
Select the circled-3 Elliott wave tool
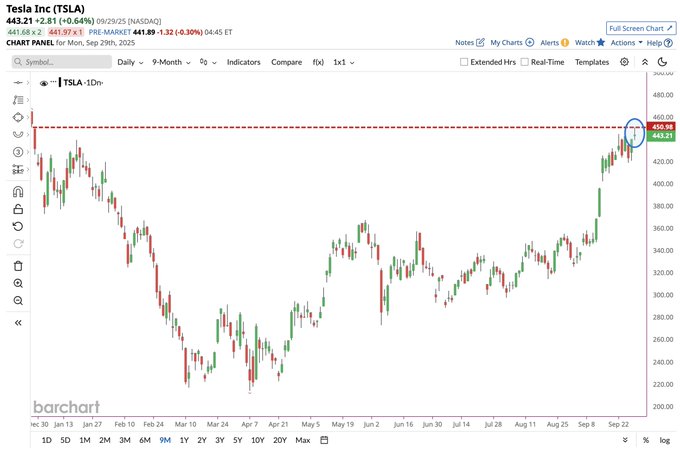[18, 152]
